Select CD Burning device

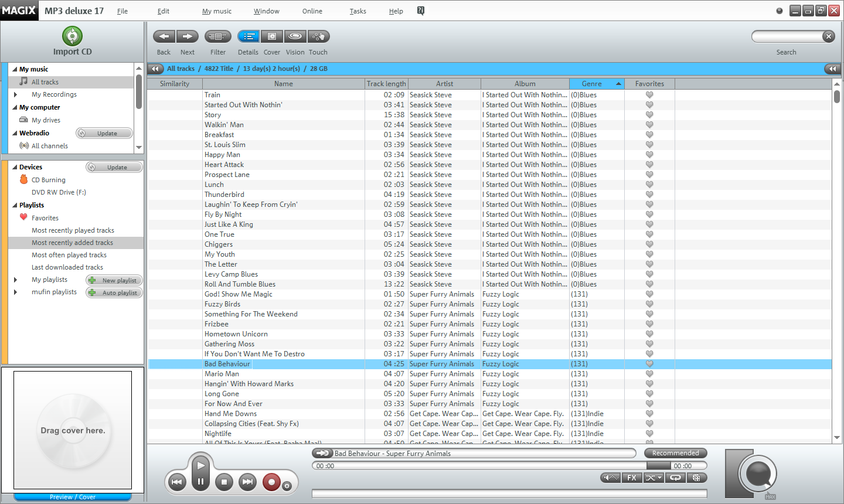49,180
